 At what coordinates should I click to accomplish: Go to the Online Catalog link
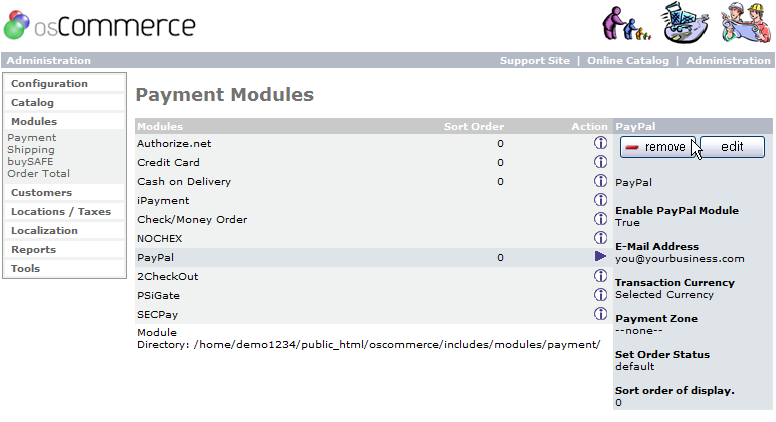(x=627, y=61)
